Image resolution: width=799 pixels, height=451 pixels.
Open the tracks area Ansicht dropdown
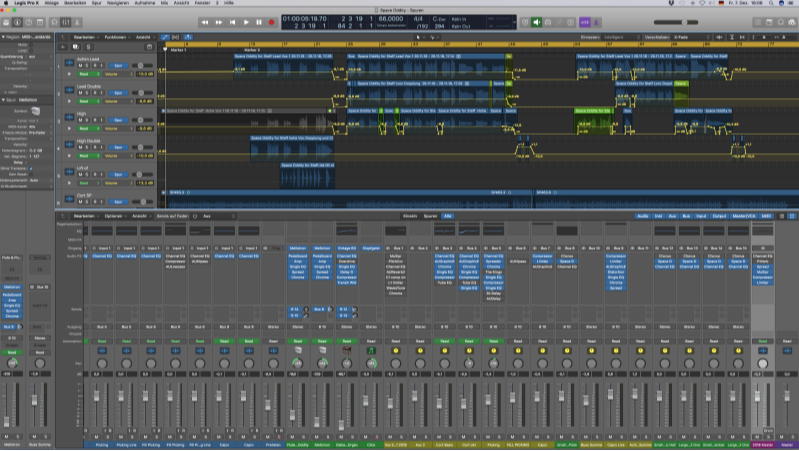pyautogui.click(x=144, y=37)
